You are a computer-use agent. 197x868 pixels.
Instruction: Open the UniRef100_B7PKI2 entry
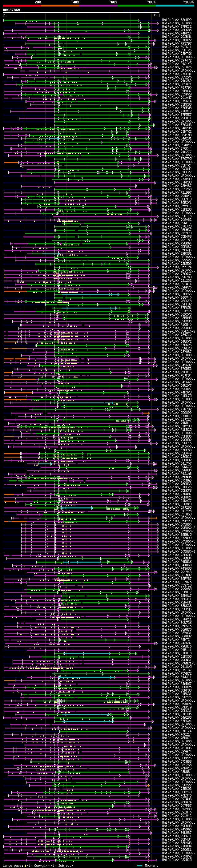(x=177, y=26)
